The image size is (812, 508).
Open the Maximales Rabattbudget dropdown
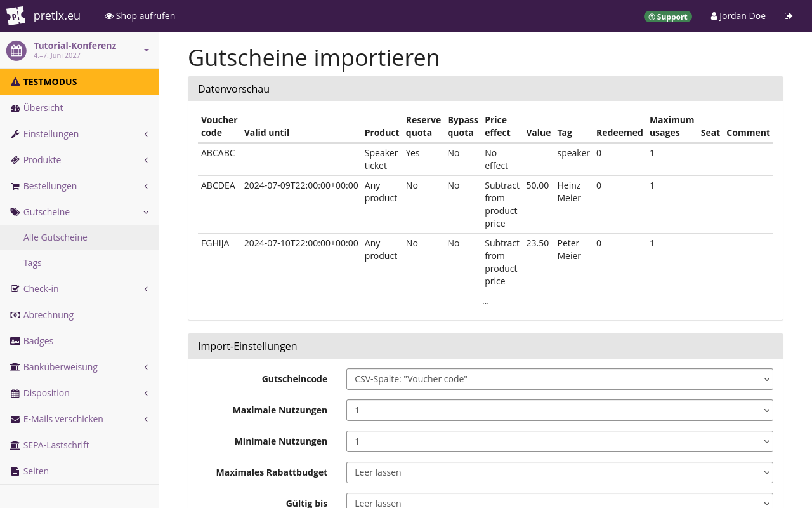click(560, 472)
